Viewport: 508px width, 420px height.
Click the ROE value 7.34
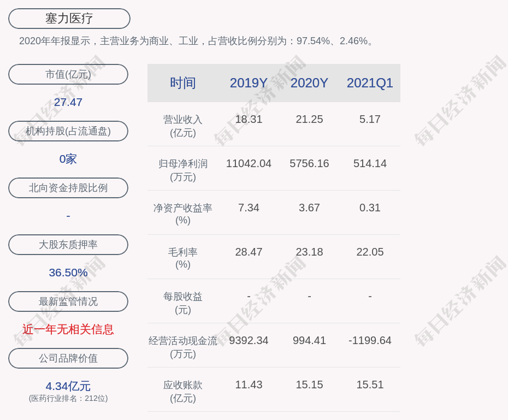249,208
